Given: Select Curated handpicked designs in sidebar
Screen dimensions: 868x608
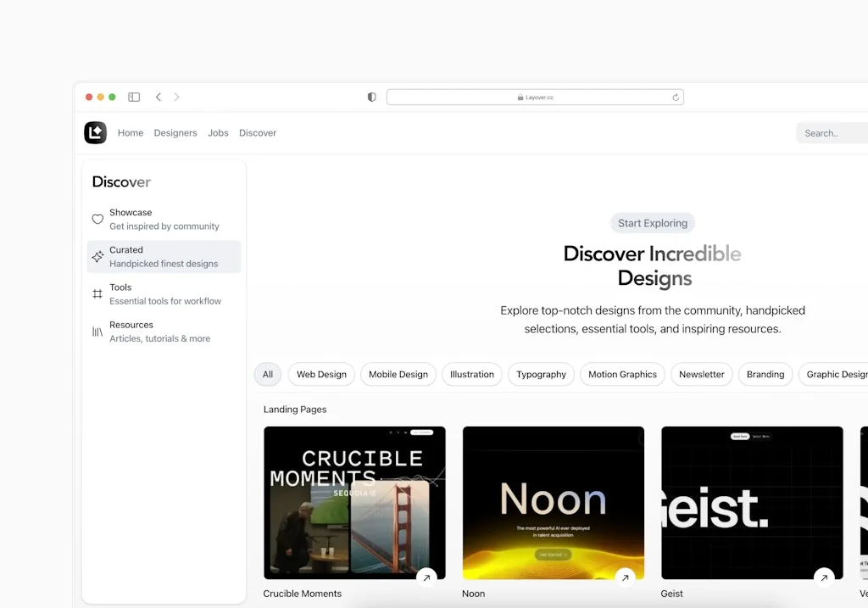Looking at the screenshot, I should 164,257.
